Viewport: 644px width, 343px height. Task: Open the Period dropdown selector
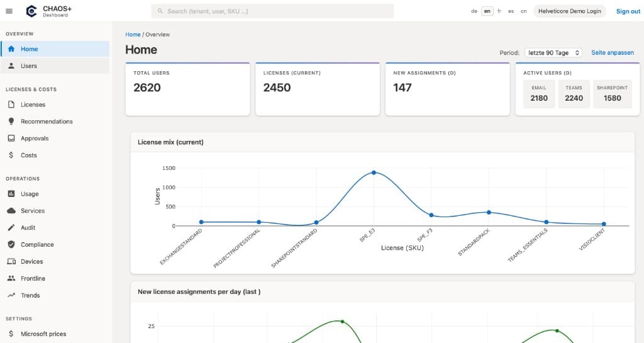point(554,53)
